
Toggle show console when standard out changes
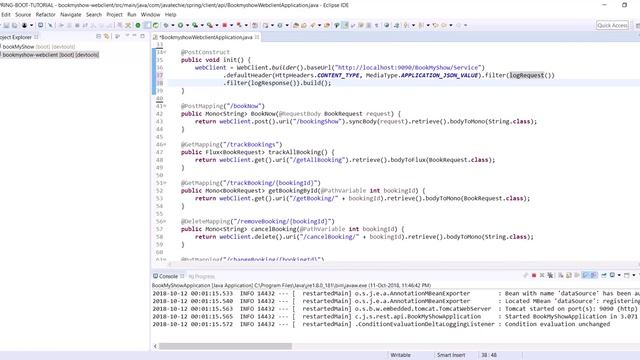(x=585, y=276)
